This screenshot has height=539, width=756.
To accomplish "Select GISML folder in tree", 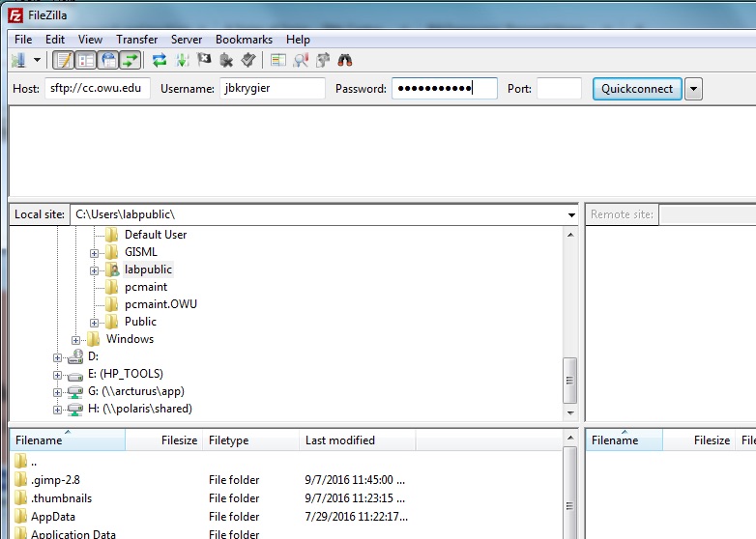I will 141,252.
